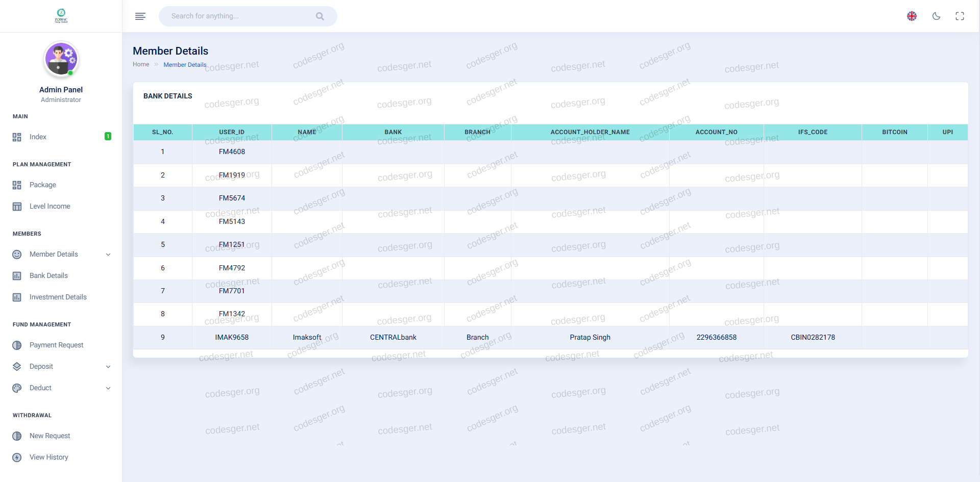The height and width of the screenshot is (482, 980).
Task: Select user ID FM4608 cell
Action: point(232,152)
